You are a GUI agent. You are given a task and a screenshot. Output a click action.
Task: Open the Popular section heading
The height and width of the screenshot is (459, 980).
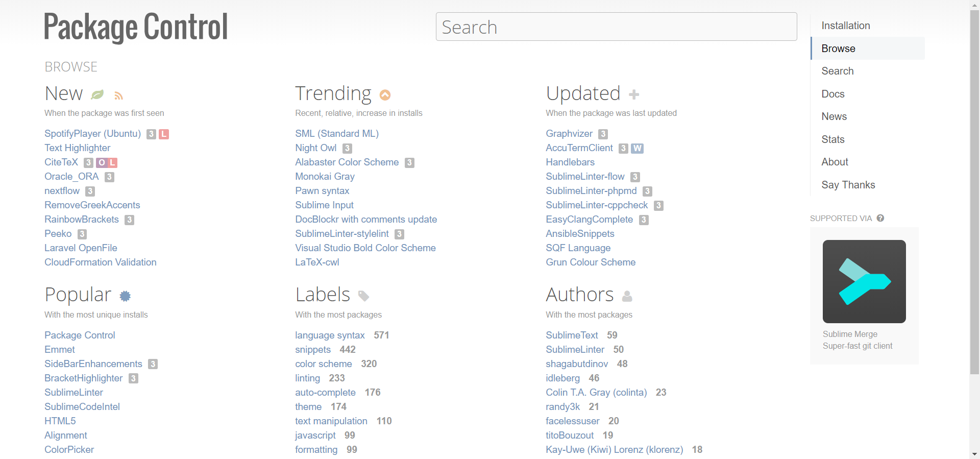coord(78,295)
